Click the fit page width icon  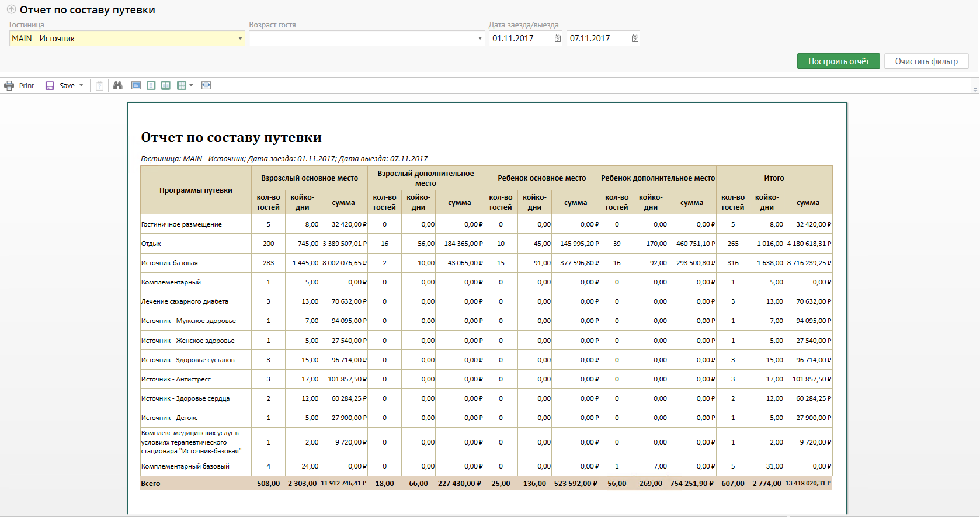pyautogui.click(x=206, y=85)
